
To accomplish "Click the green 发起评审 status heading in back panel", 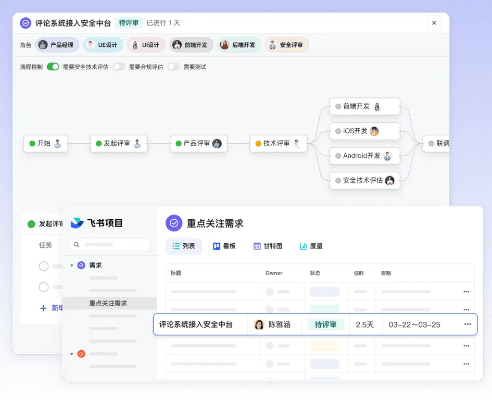I will coord(45,224).
